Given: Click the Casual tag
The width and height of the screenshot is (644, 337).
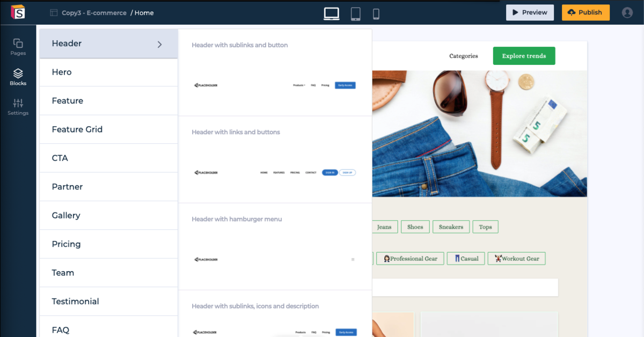Looking at the screenshot, I should [x=466, y=258].
